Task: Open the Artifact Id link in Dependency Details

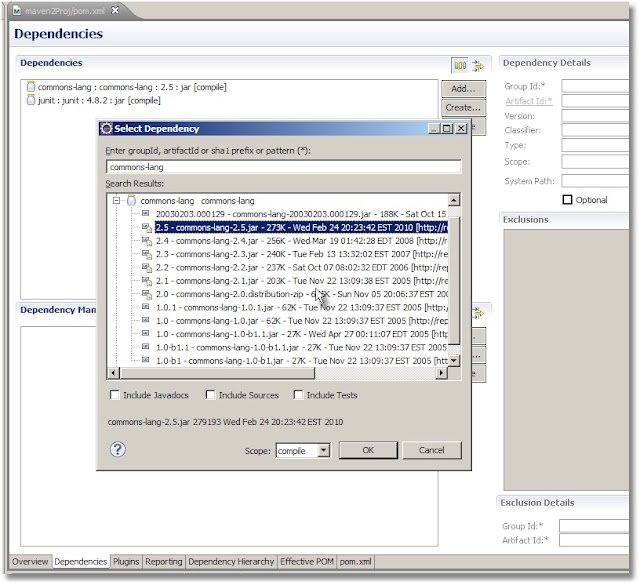Action: (x=529, y=101)
